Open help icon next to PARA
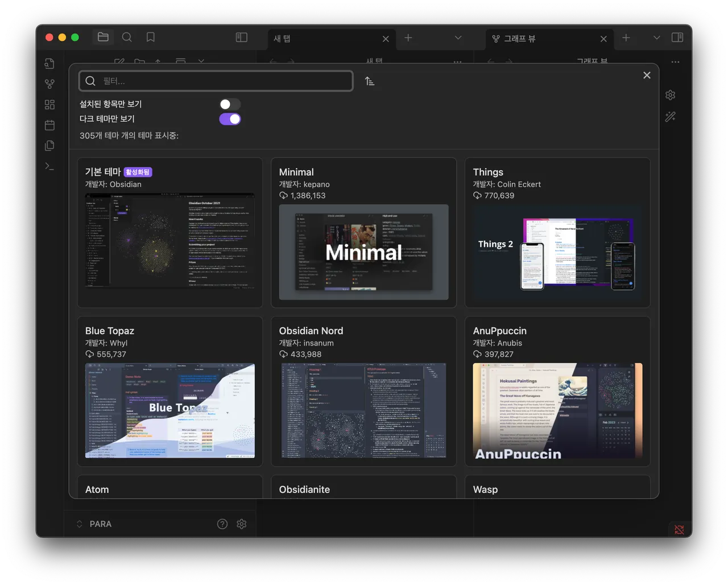The width and height of the screenshot is (728, 585). [x=222, y=524]
